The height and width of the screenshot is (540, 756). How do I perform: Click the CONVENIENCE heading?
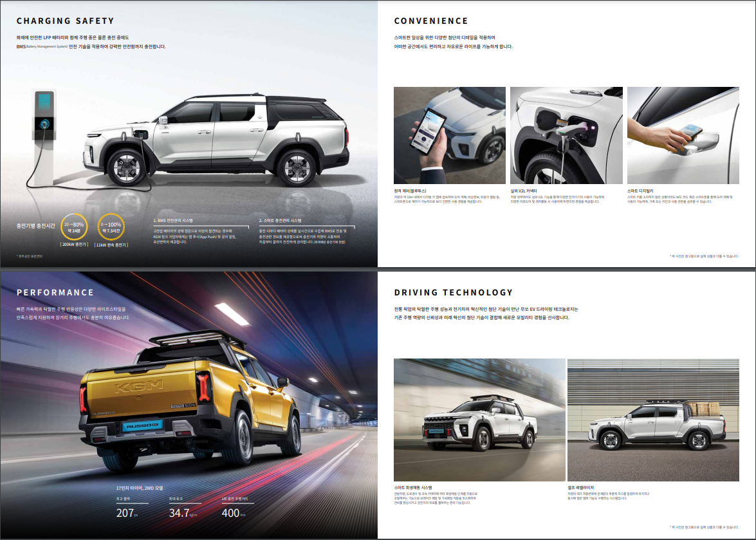430,21
